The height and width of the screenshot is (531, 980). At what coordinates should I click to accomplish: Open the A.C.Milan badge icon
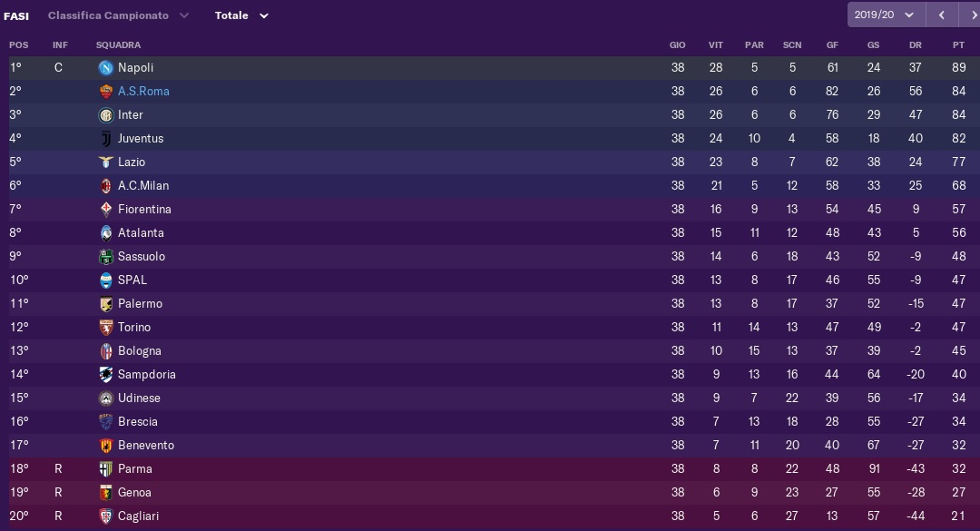tap(106, 186)
